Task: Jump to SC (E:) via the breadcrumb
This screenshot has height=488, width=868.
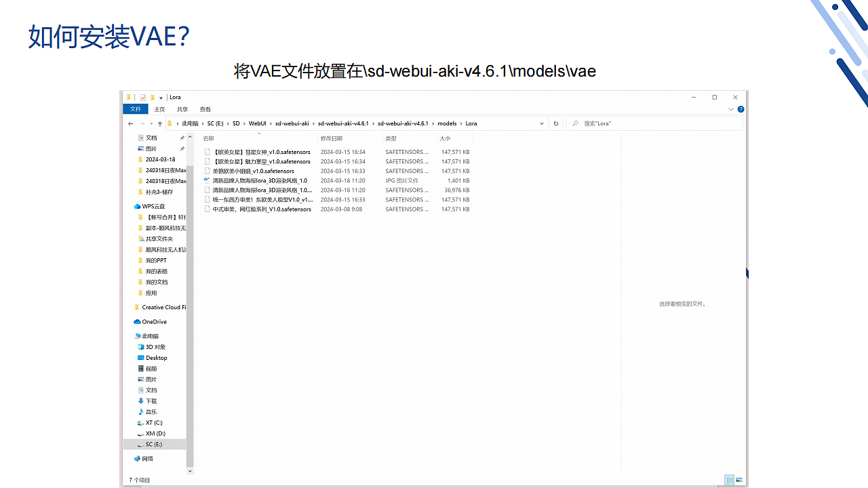Action: tap(216, 123)
